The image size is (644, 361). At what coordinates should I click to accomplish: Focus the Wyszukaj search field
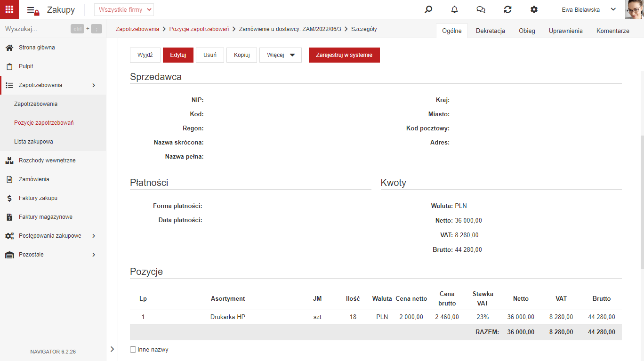click(x=35, y=29)
